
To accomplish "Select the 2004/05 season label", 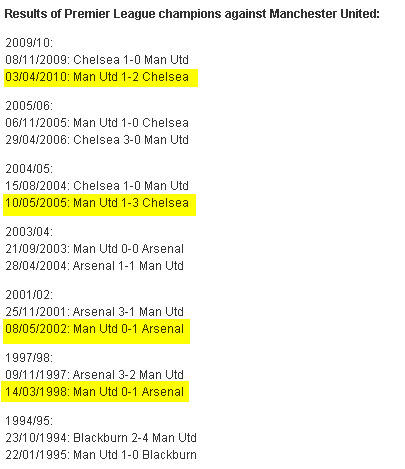I will click(29, 169).
